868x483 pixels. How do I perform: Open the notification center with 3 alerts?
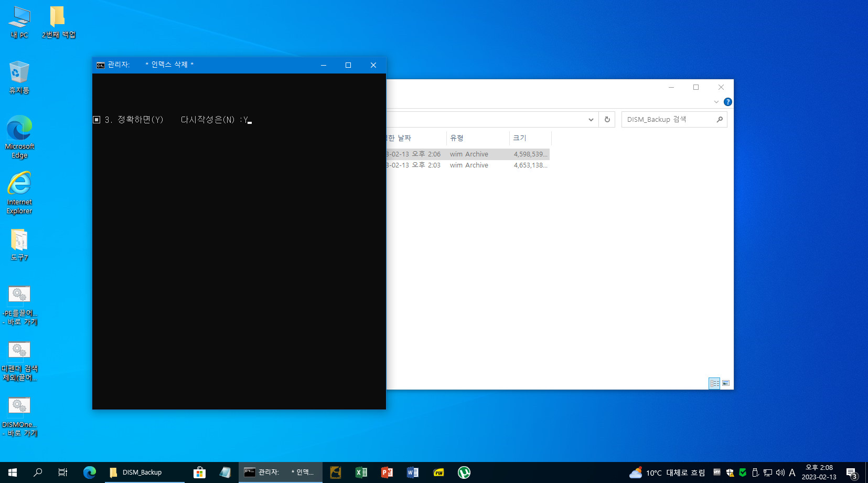[x=852, y=472]
